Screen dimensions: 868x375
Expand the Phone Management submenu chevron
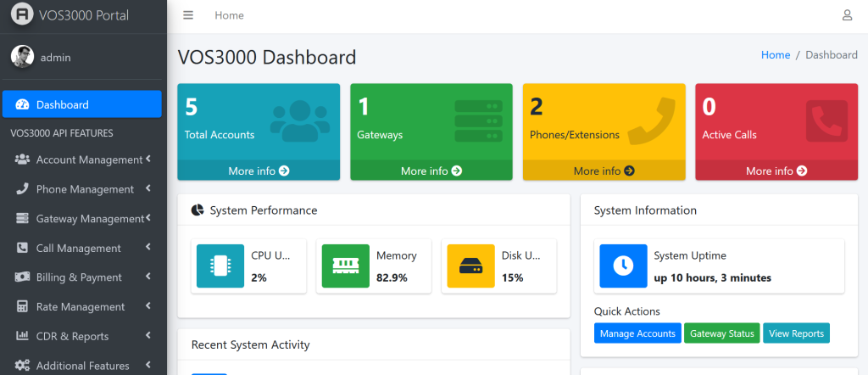148,188
